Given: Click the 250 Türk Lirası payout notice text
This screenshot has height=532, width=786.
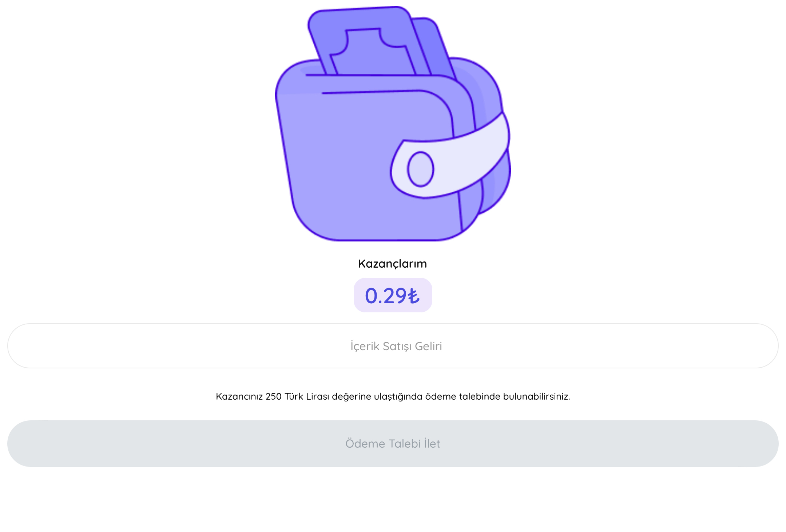Looking at the screenshot, I should [x=393, y=396].
